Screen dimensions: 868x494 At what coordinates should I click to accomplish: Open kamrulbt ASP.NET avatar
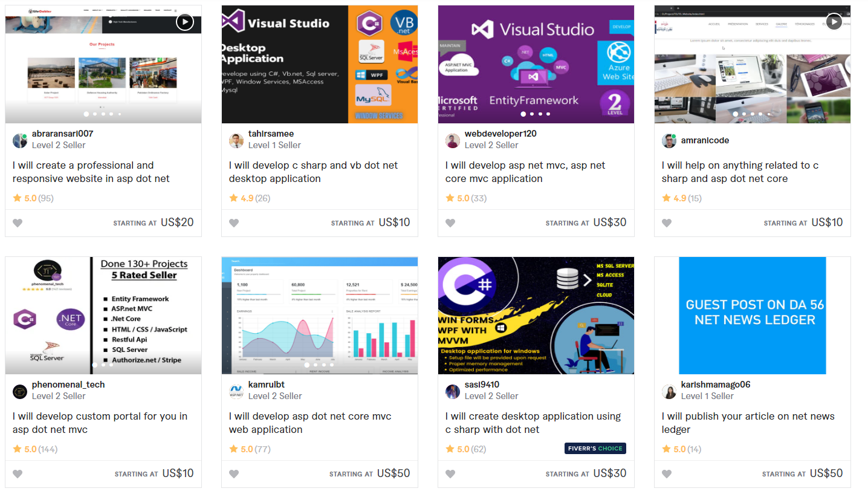tap(236, 392)
